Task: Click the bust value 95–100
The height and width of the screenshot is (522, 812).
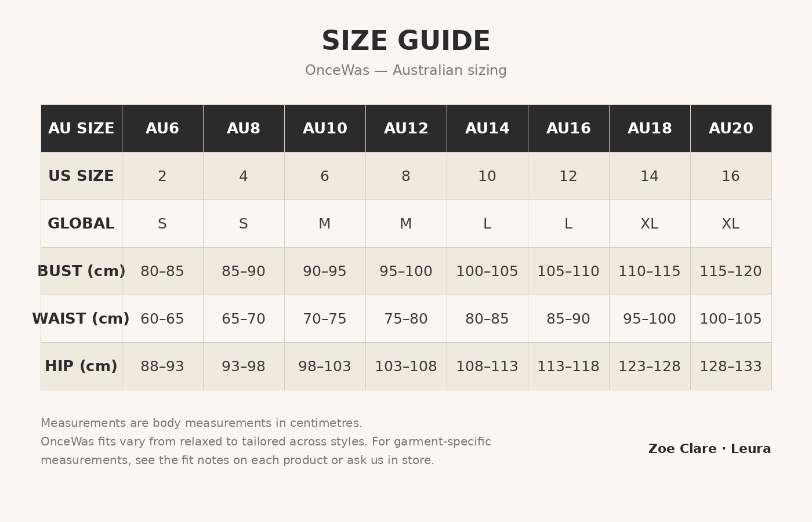Action: [x=406, y=271]
